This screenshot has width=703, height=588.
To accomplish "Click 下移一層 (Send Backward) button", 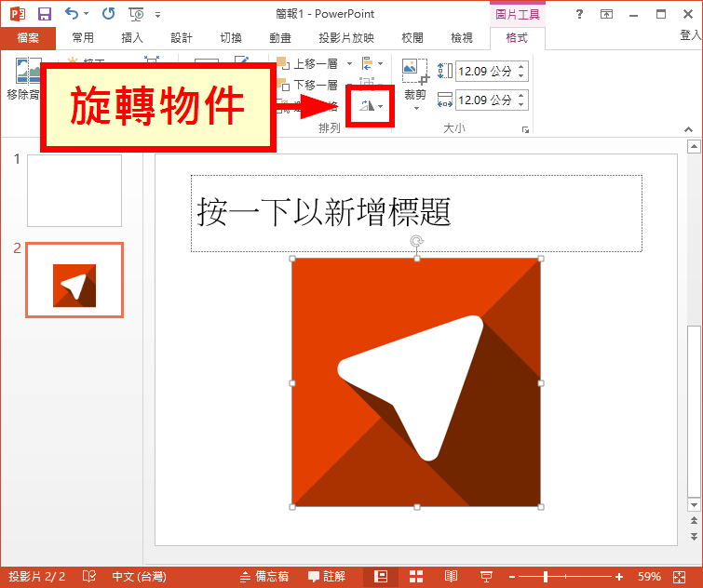I will pyautogui.click(x=308, y=85).
